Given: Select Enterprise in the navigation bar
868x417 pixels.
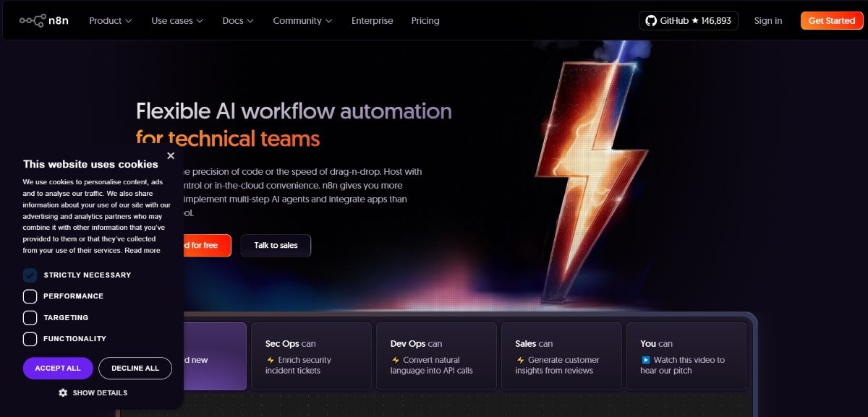Looking at the screenshot, I should point(372,20).
